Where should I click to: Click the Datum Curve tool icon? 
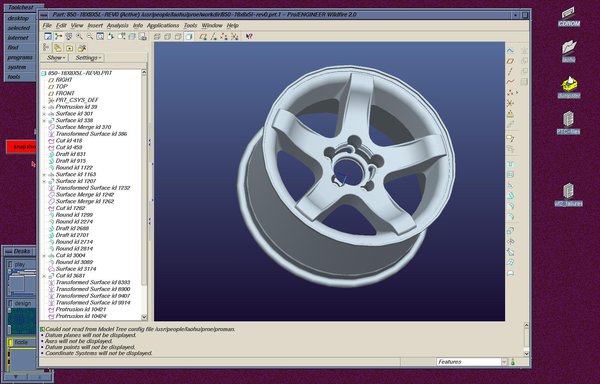[510, 81]
